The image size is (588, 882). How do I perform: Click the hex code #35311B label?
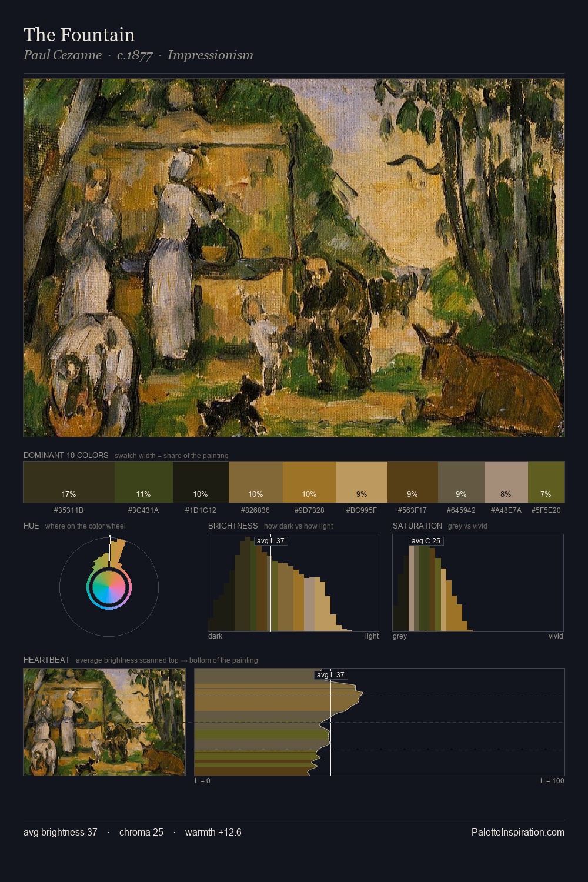coord(69,510)
